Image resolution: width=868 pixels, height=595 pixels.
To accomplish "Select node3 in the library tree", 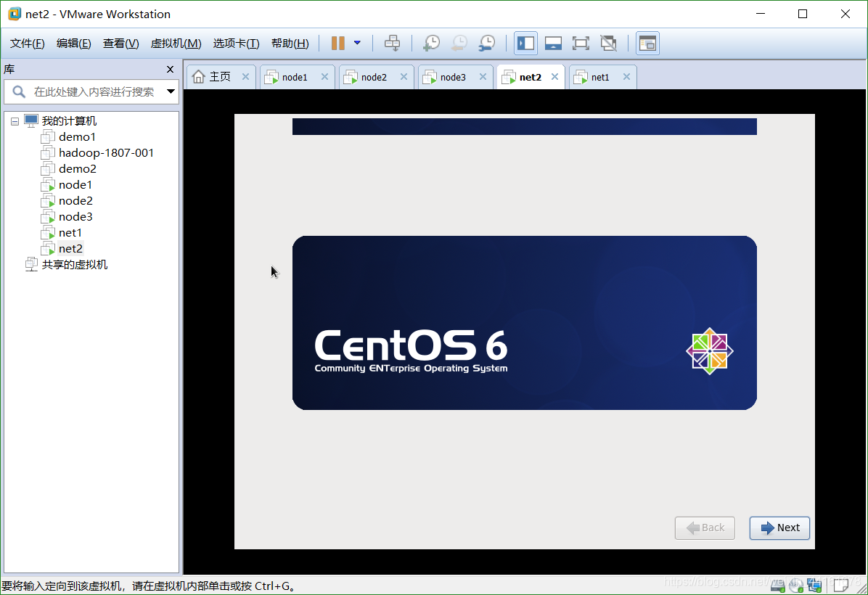I will click(x=75, y=217).
